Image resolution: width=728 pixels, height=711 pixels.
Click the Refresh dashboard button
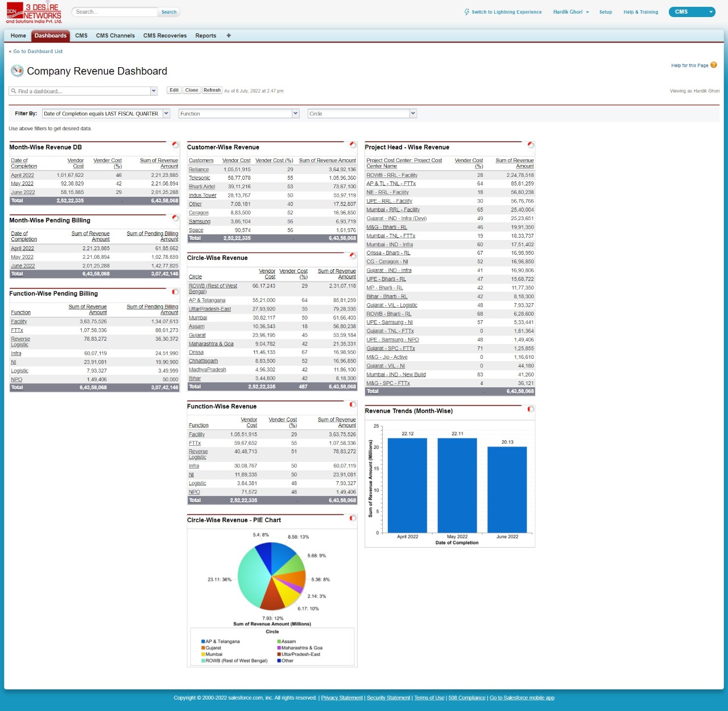pos(212,90)
